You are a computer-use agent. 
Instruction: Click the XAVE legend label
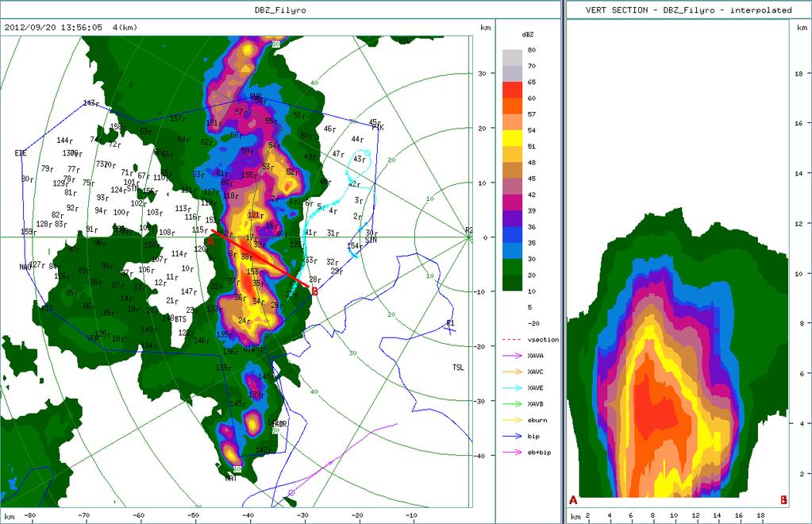(x=536, y=387)
